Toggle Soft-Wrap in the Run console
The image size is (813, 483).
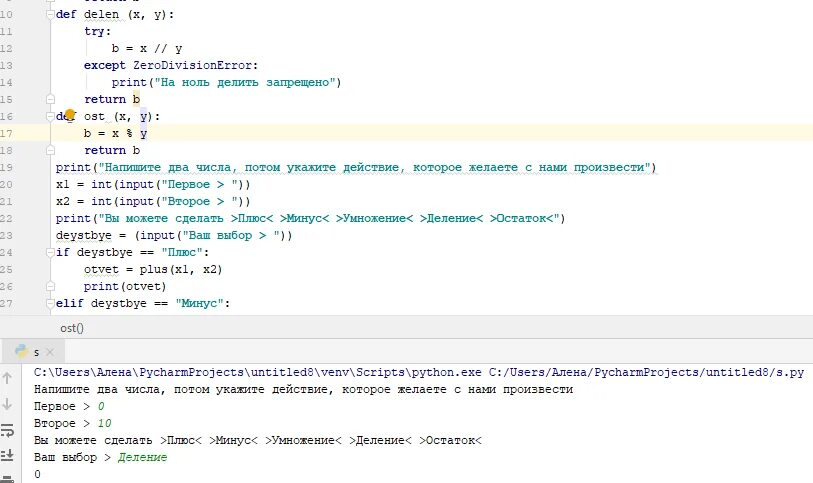(7, 430)
